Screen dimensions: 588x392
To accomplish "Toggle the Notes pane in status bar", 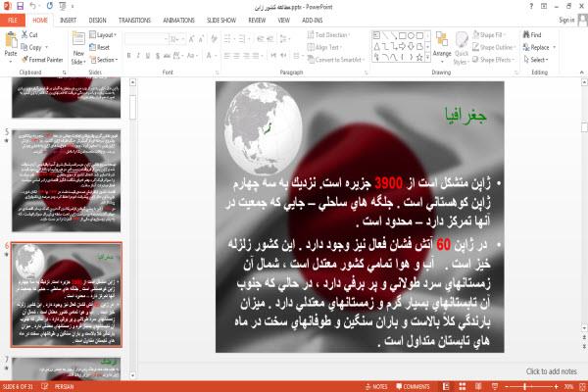I will click(376, 386).
